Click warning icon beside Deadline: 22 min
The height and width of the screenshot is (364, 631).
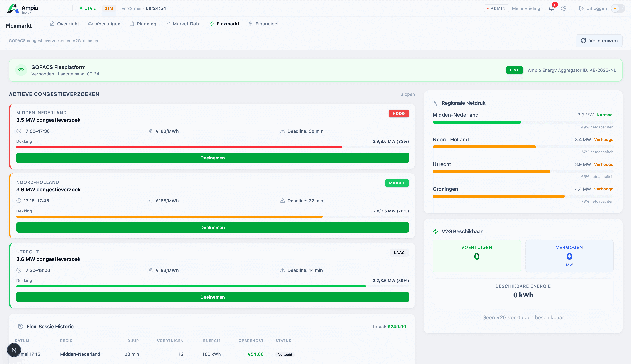click(282, 200)
